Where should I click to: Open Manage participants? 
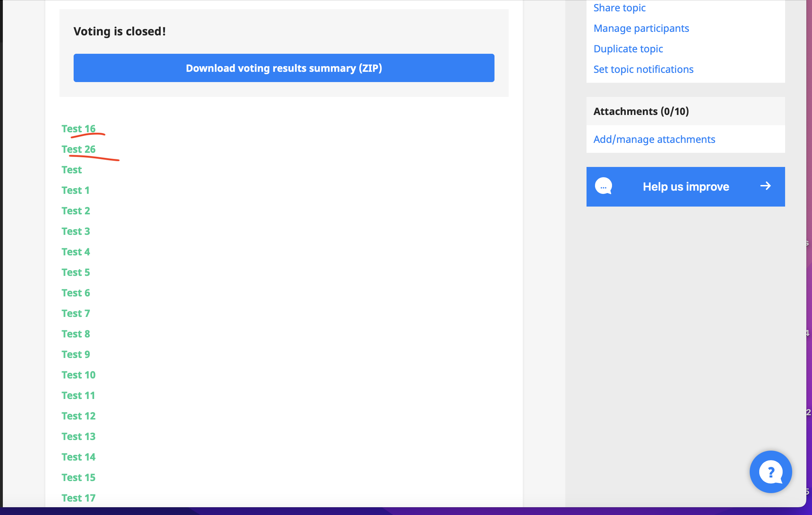[x=641, y=28]
